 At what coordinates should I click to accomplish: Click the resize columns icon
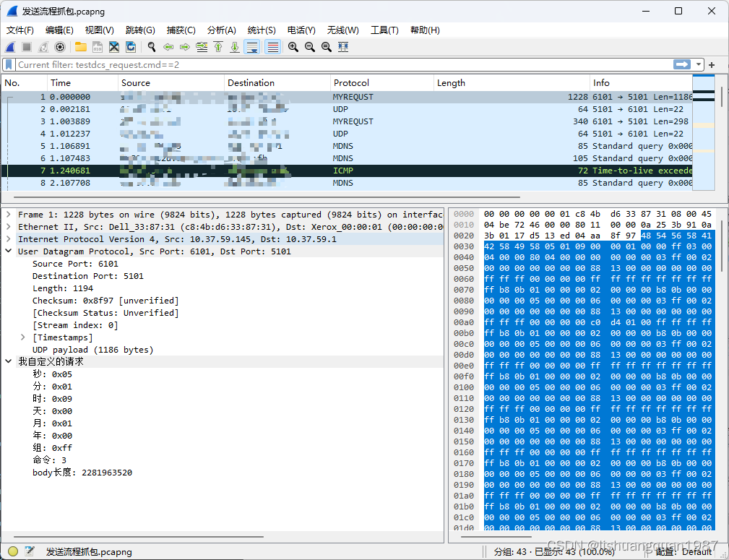click(x=343, y=47)
